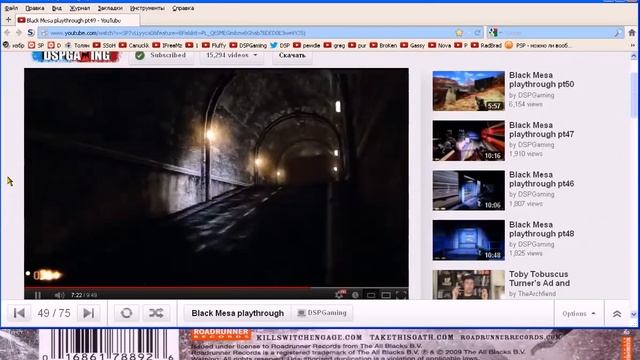Seek on the red video progress bar
Screen dimensions: 640x360
(x=216, y=288)
